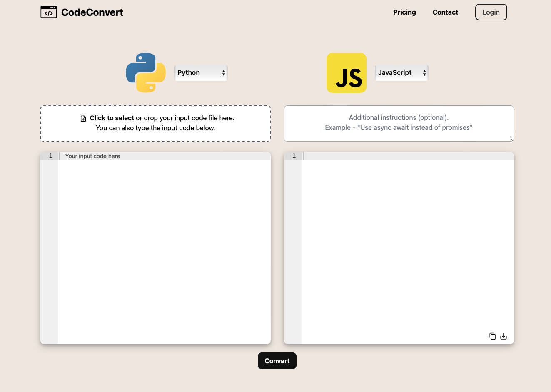This screenshot has width=551, height=392.
Task: Click the JavaScript JS logo image
Action: 347,73
